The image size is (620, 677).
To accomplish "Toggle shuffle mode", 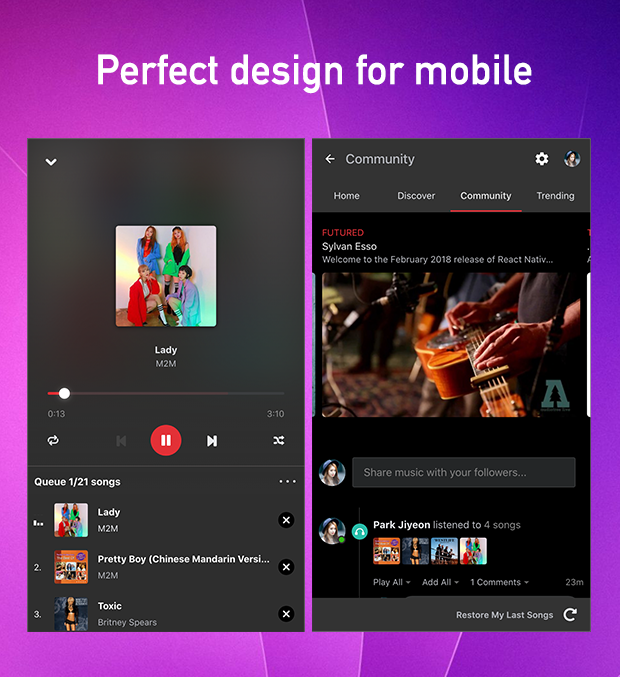I will coord(279,440).
